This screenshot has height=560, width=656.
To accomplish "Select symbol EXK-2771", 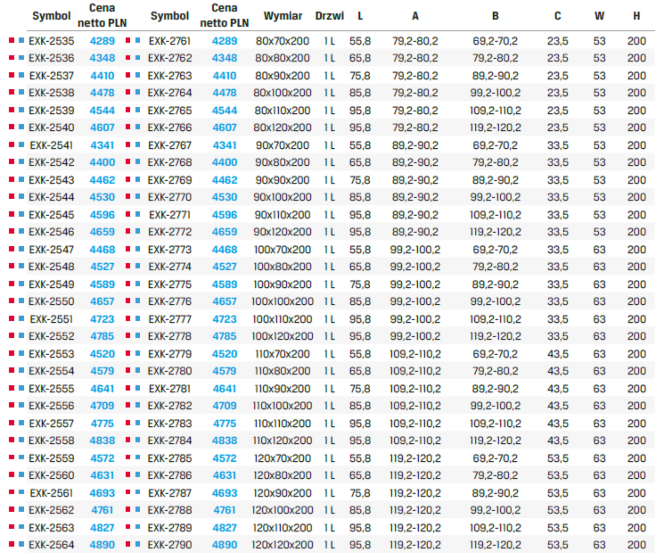I will click(x=170, y=215).
